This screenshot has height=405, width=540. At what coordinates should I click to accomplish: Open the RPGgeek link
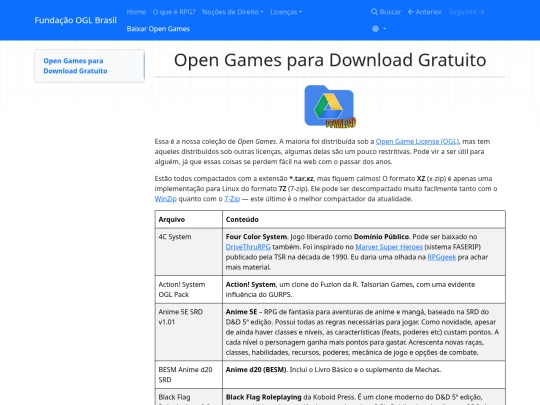pyautogui.click(x=442, y=257)
